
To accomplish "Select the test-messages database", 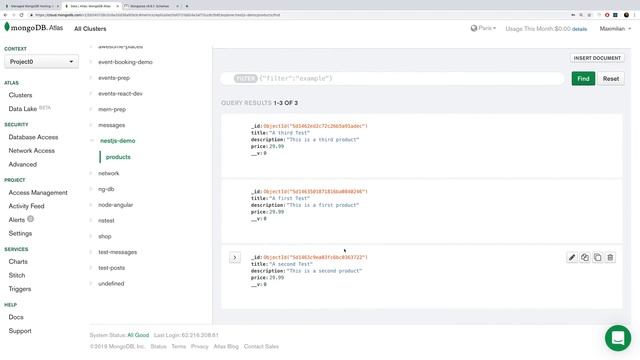I will tap(118, 252).
